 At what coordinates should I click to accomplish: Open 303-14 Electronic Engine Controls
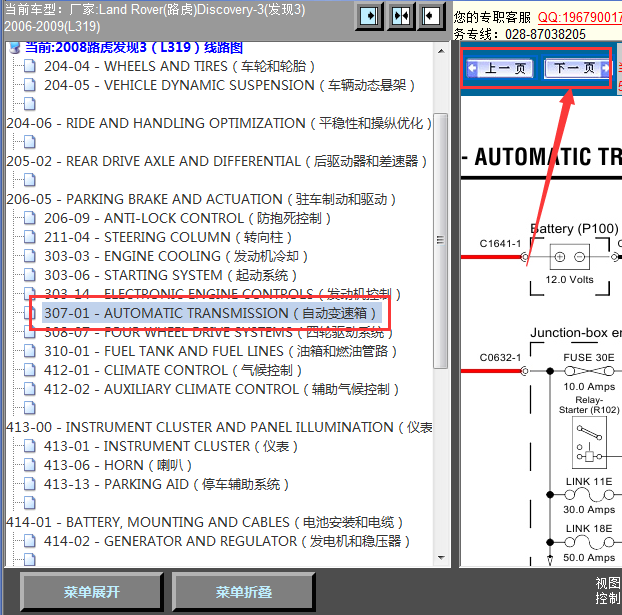click(x=222, y=294)
